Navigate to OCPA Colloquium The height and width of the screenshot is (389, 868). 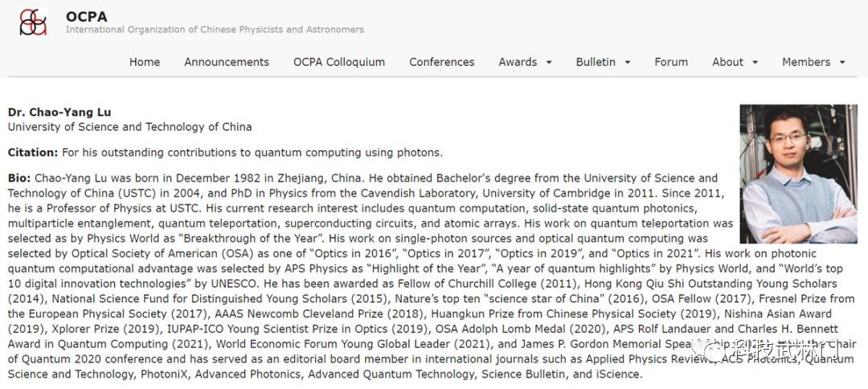[339, 62]
